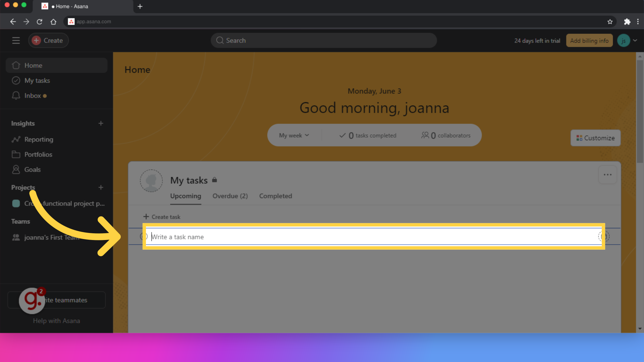Click the Portfolios folder icon
Viewport: 644px width, 362px height.
click(16, 155)
